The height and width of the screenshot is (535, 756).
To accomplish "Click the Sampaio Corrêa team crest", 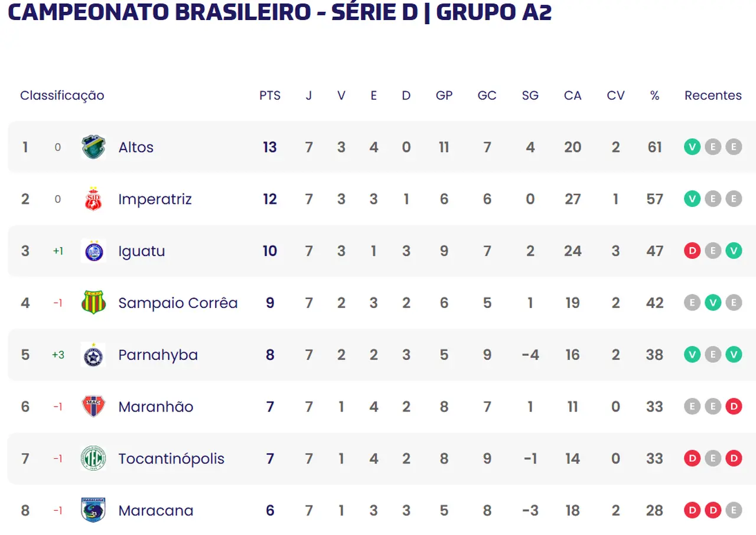I will click(x=93, y=303).
